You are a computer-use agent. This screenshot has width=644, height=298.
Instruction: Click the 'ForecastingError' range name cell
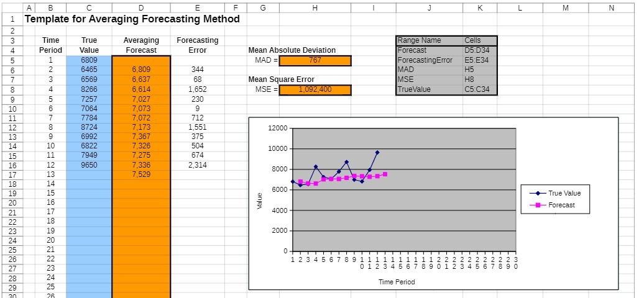click(x=429, y=60)
